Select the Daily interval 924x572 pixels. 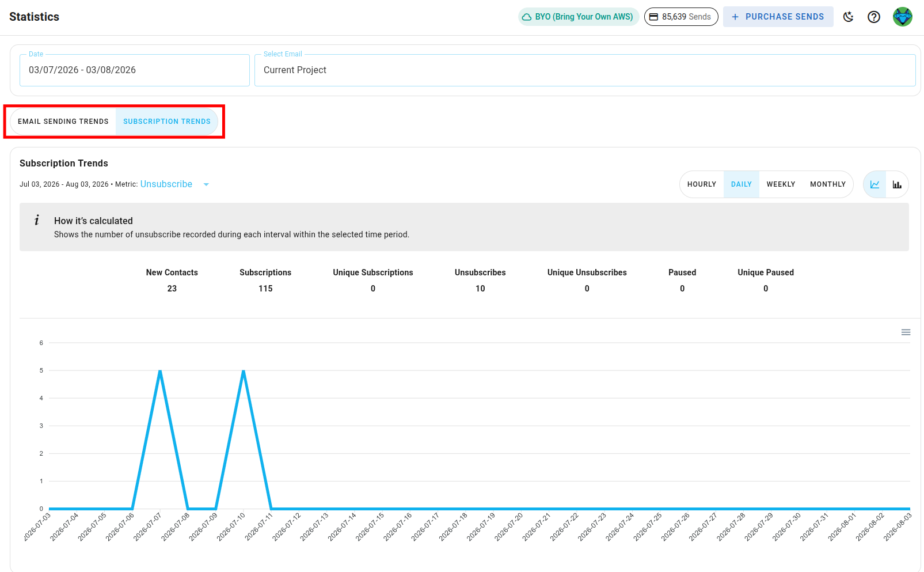(742, 184)
